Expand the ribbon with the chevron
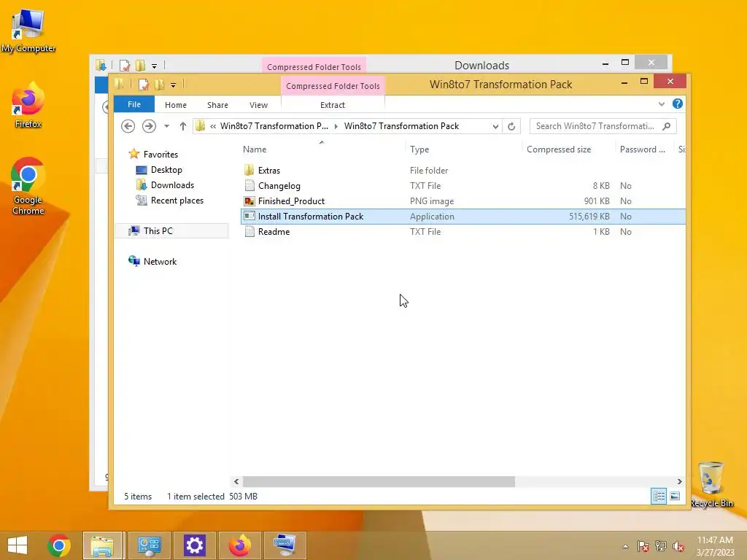Screen dimensions: 747x560 (x=661, y=104)
